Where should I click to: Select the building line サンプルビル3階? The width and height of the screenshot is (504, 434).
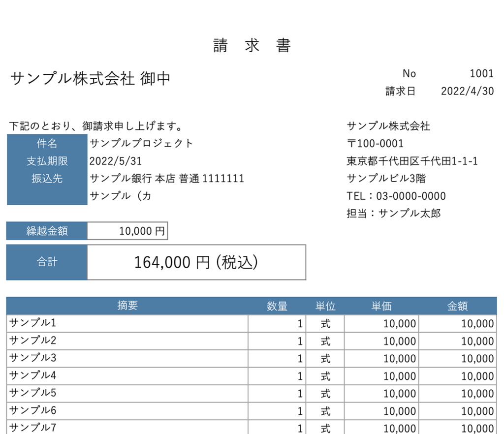(x=386, y=178)
